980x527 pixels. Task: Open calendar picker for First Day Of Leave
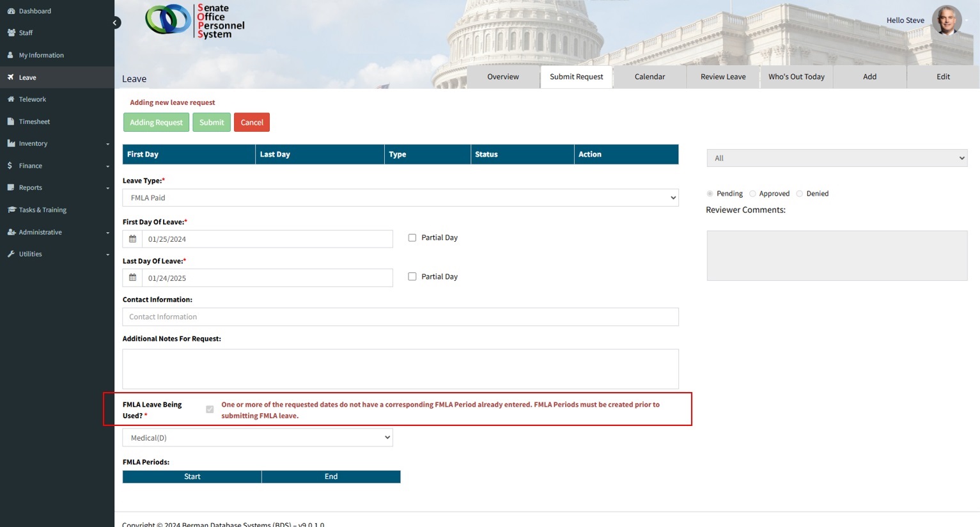tap(132, 239)
